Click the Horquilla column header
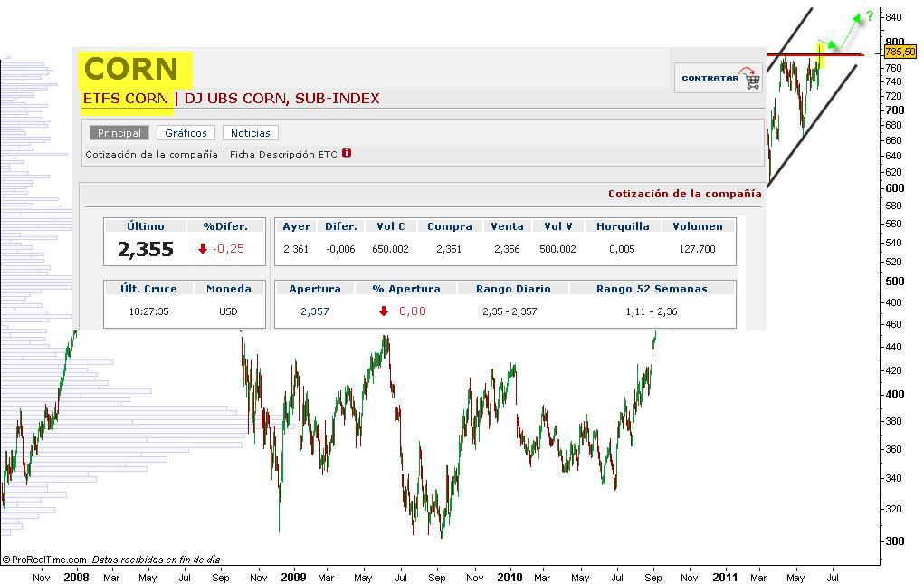 point(623,226)
